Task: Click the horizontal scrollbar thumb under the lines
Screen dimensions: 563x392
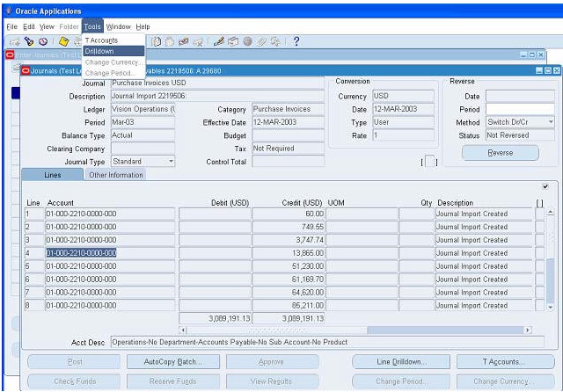Action: coord(445,330)
